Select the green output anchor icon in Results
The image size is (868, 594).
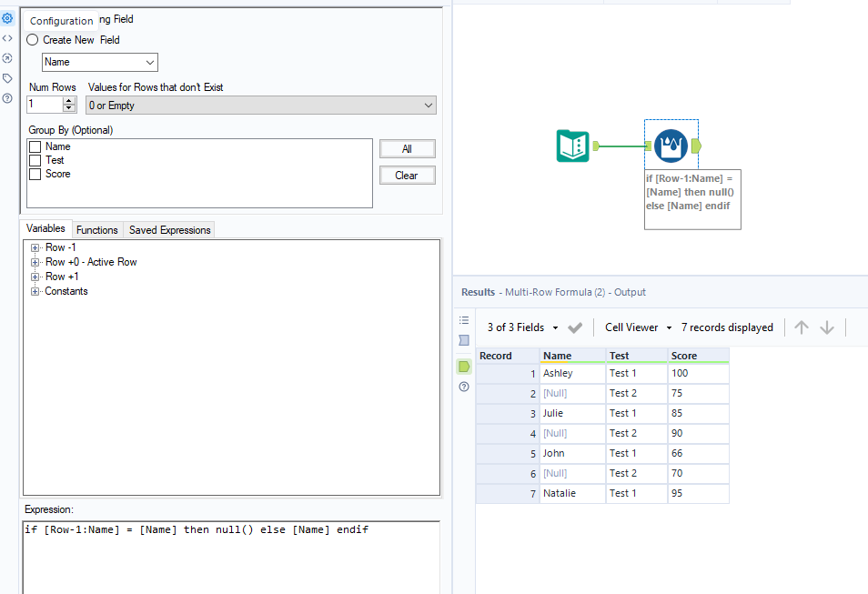[464, 367]
